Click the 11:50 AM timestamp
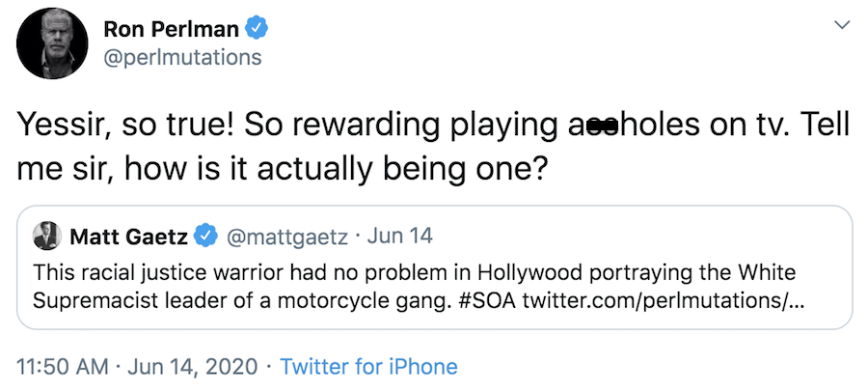The height and width of the screenshot is (392, 868). click(64, 367)
